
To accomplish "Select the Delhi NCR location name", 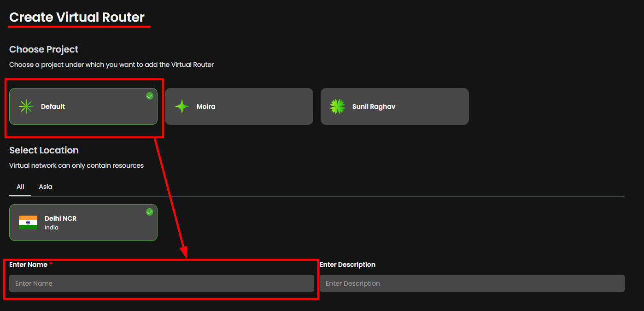I will (x=60, y=218).
